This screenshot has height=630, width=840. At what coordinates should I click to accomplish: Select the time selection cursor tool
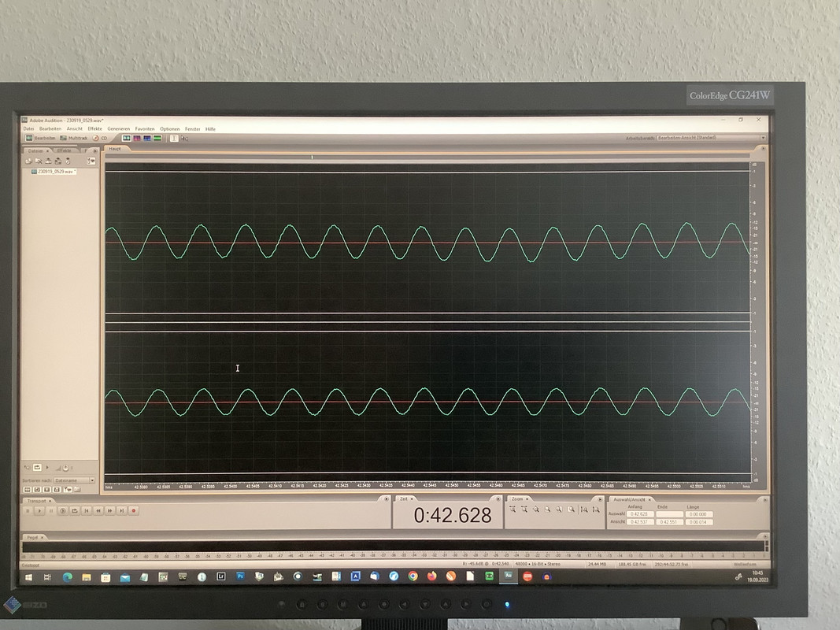[174, 139]
